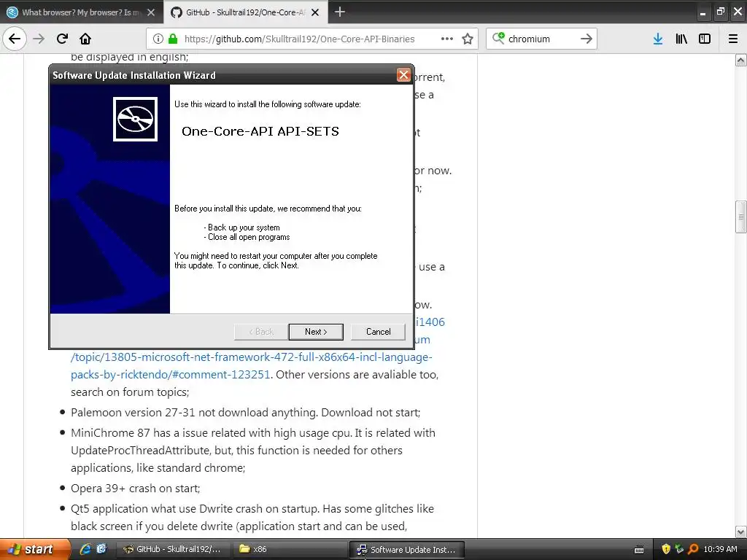Follow the packs-by-ricktendo comment link
Screen dimensions: 747x560
[x=171, y=375]
